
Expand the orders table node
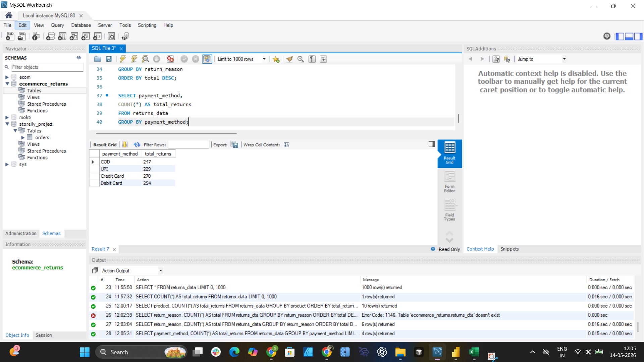point(23,137)
